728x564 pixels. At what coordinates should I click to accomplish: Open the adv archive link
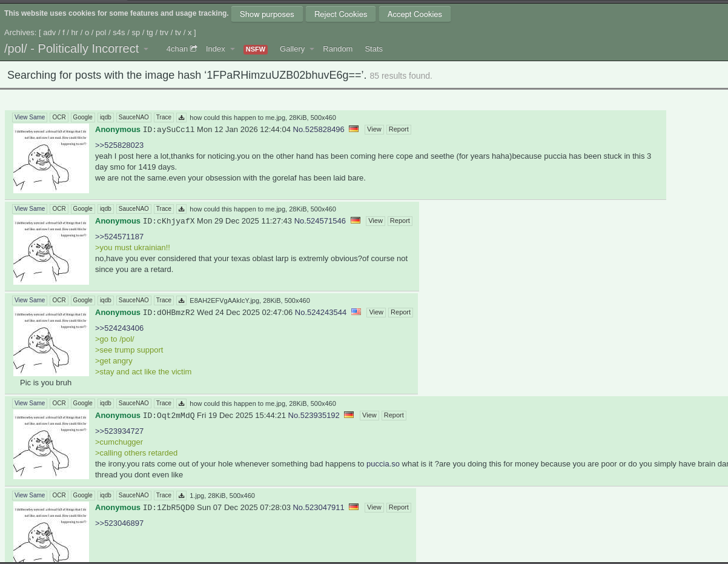(x=50, y=33)
